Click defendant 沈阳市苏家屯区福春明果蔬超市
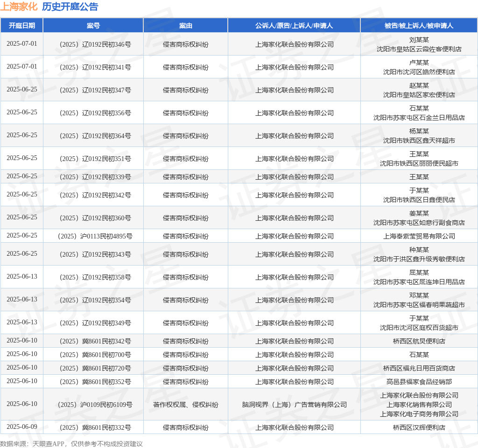Viewport: 478px width, 448px height. coord(419,305)
